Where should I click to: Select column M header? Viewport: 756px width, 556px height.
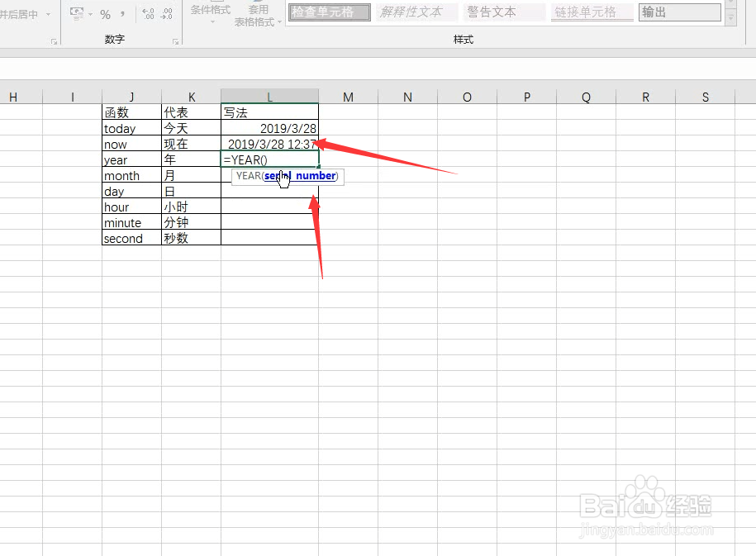tap(348, 97)
